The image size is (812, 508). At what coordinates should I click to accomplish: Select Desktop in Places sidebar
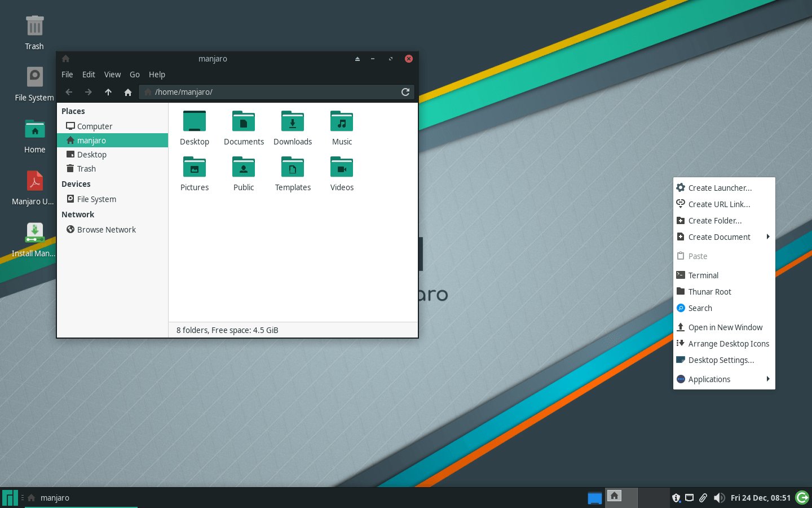tap(113, 155)
